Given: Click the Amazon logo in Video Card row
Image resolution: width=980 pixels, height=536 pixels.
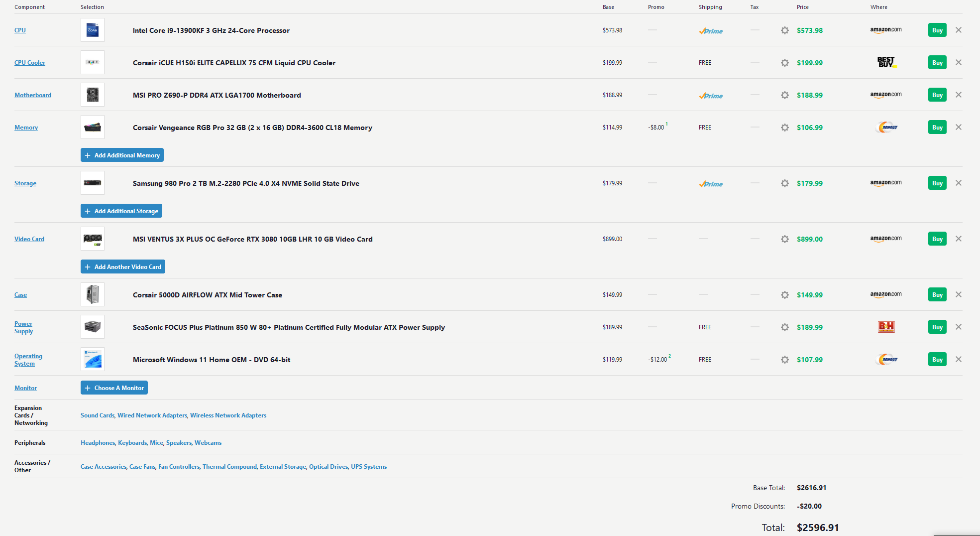Looking at the screenshot, I should point(886,239).
